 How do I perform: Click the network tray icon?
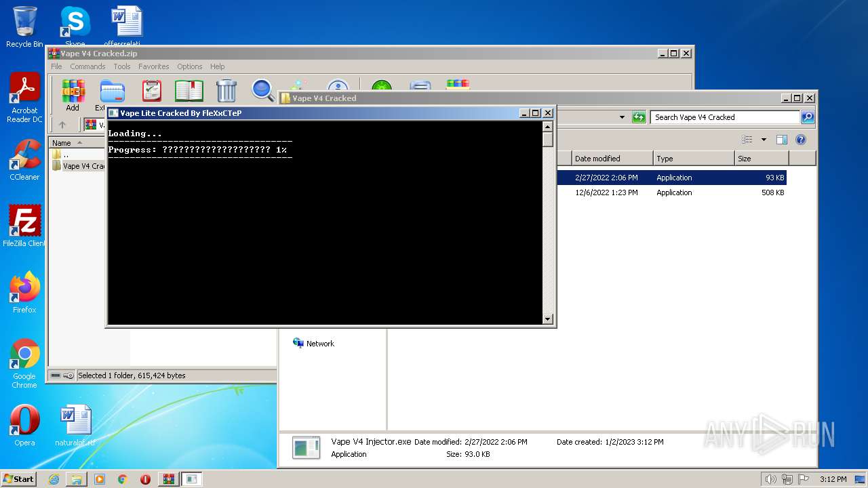[x=787, y=479]
